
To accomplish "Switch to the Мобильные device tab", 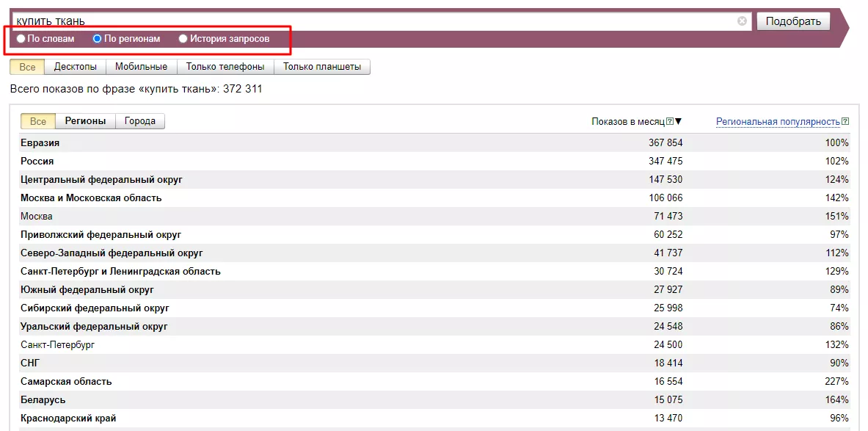I will 141,67.
